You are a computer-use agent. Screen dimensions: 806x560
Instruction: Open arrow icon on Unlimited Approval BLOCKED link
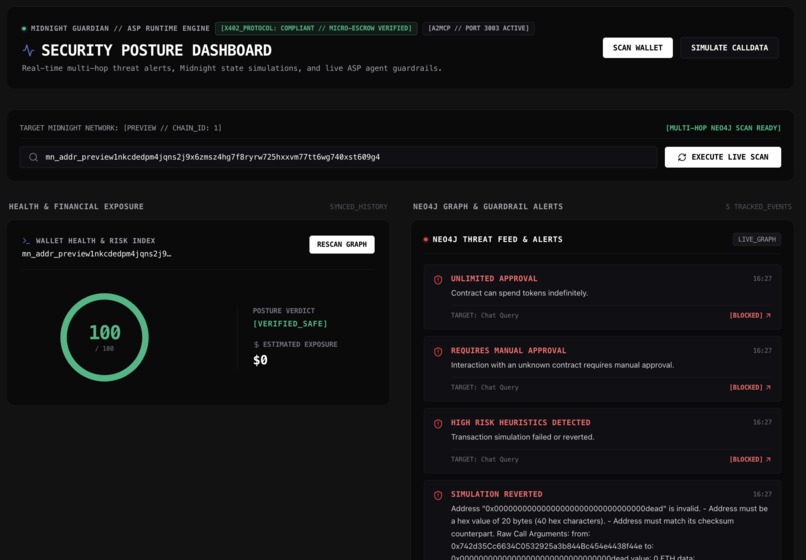pos(768,315)
